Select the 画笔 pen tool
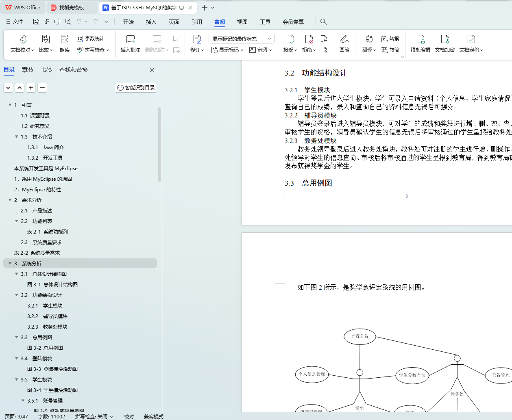Screen dimensions: 512x420 344,43
